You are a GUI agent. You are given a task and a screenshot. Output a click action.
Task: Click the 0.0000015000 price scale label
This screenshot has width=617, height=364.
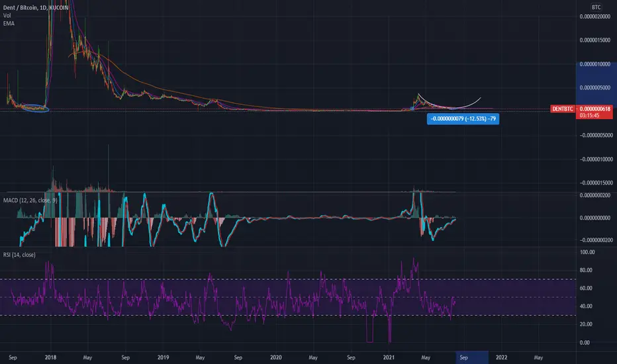click(x=595, y=40)
